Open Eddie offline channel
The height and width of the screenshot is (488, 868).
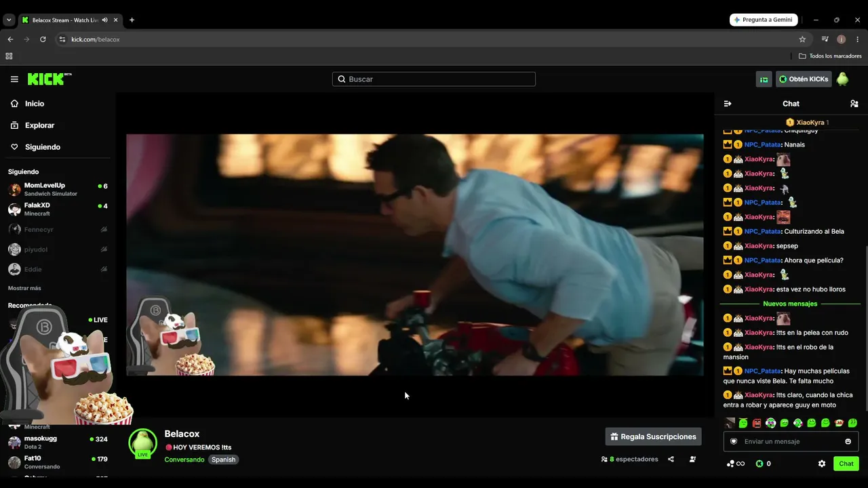pos(58,269)
